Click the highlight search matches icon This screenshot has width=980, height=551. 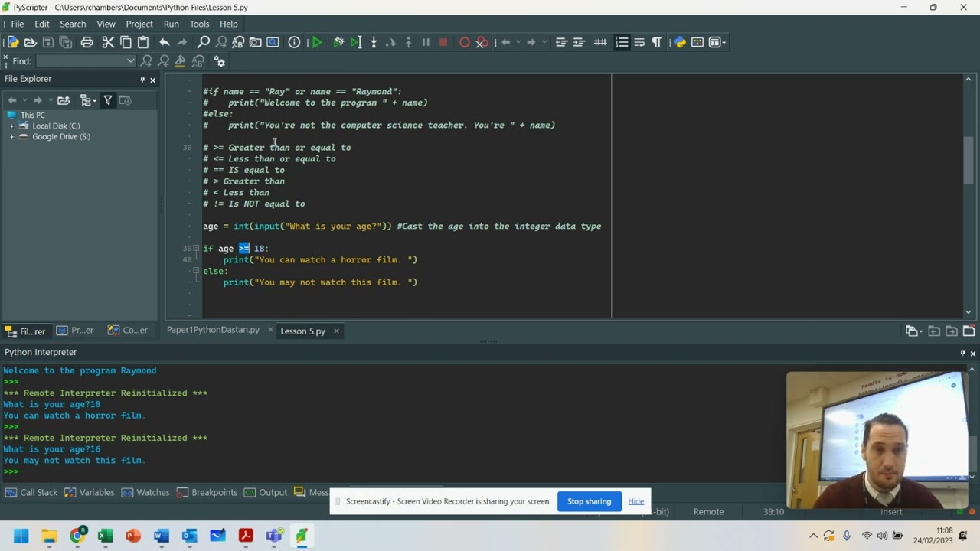(181, 61)
